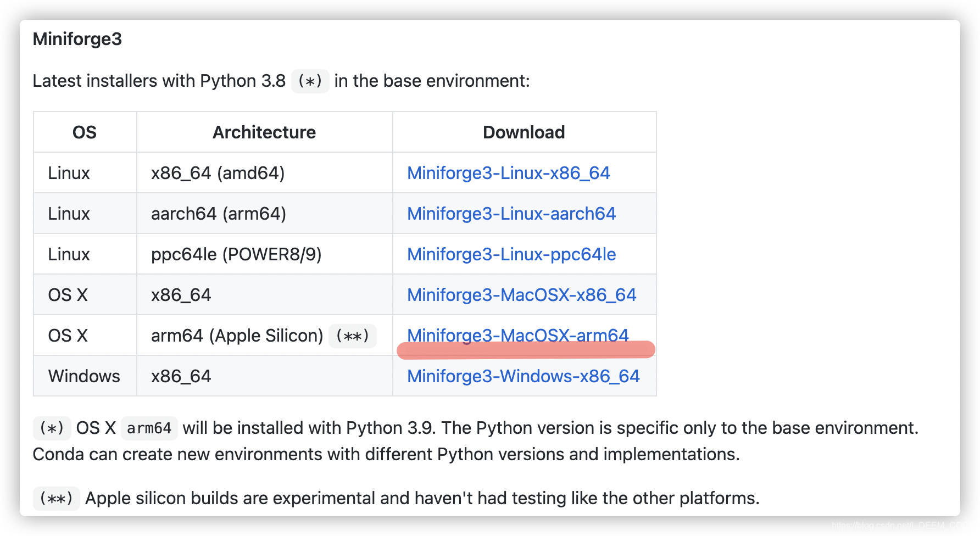The image size is (980, 536).
Task: Click the Miniforge3 heading
Action: pyautogui.click(x=77, y=38)
